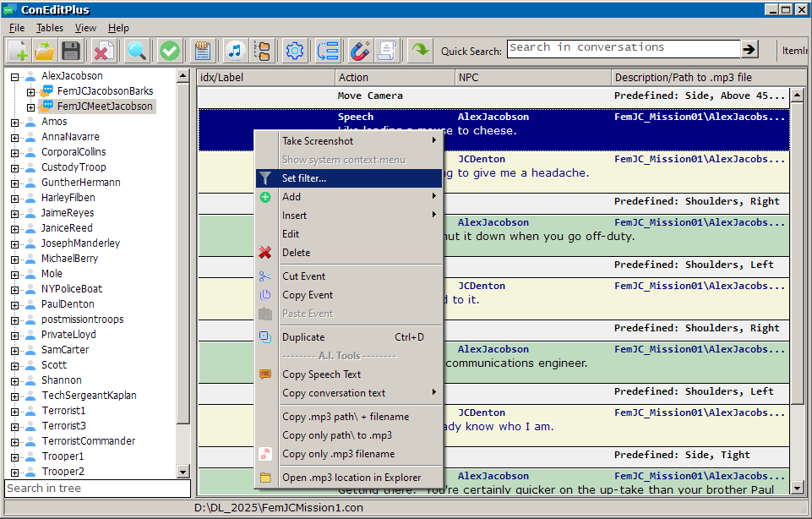Expand the FemJCJacobsonBarks conversation node

point(31,91)
